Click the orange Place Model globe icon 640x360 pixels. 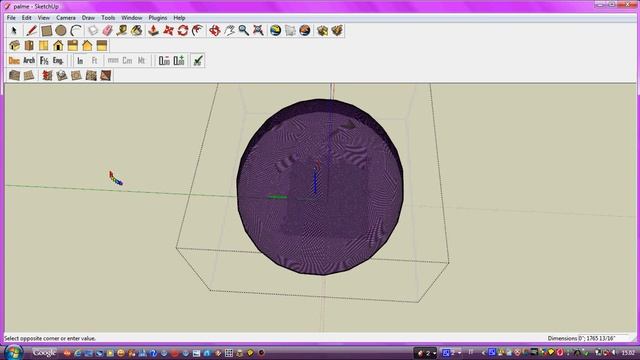click(305, 31)
